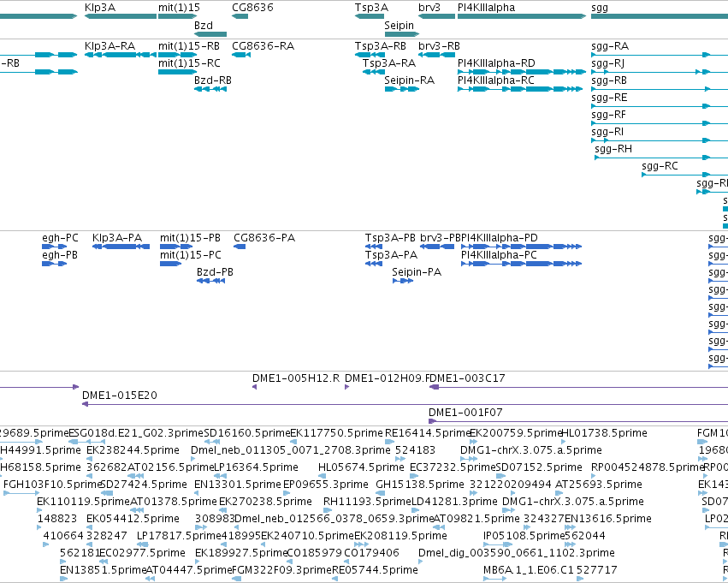Click the Bzd-RB transcript label

(x=213, y=80)
